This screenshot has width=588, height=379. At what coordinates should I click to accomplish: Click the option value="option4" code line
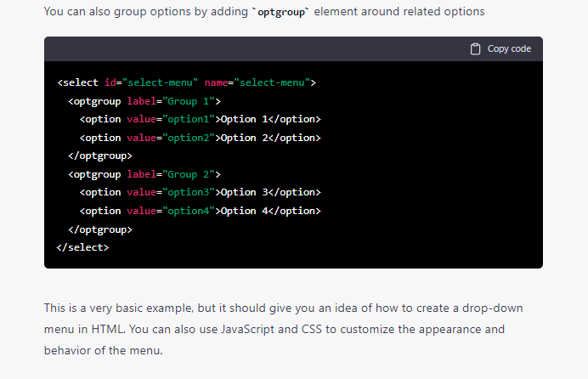(x=201, y=211)
